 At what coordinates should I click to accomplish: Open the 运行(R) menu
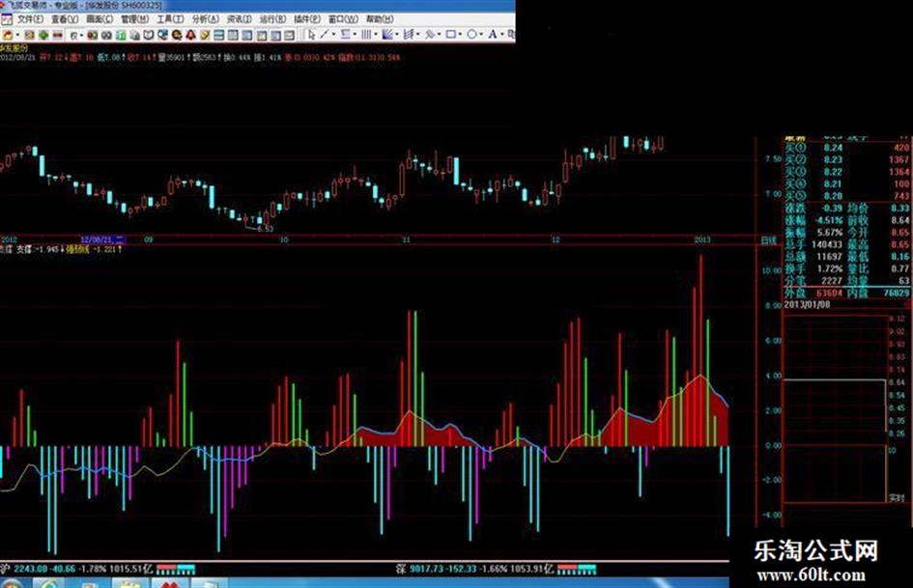[273, 19]
